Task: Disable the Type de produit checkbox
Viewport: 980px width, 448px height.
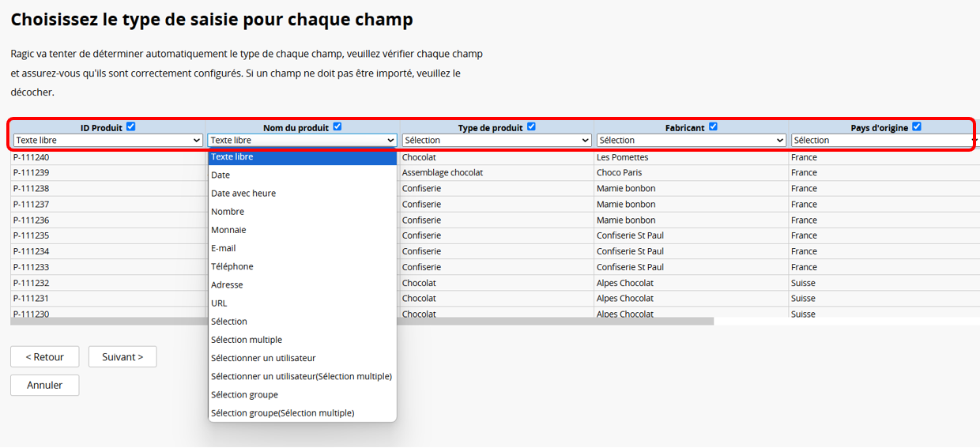Action: click(531, 126)
